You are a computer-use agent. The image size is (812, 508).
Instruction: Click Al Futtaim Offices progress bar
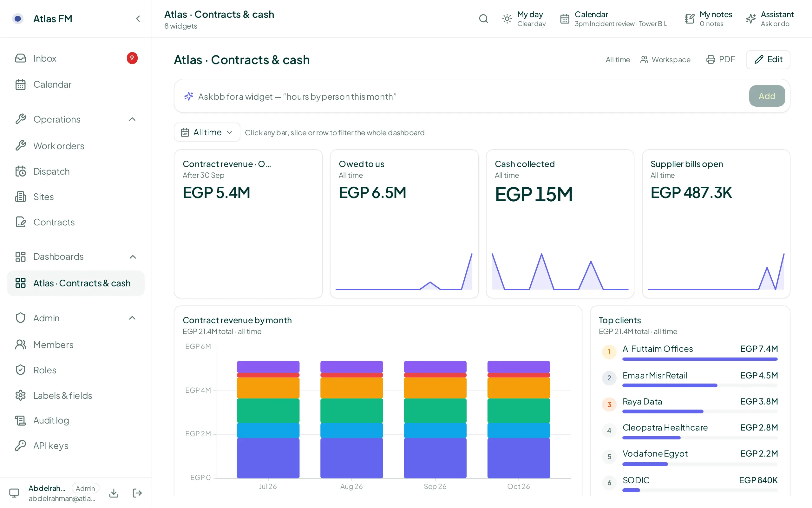click(700, 359)
